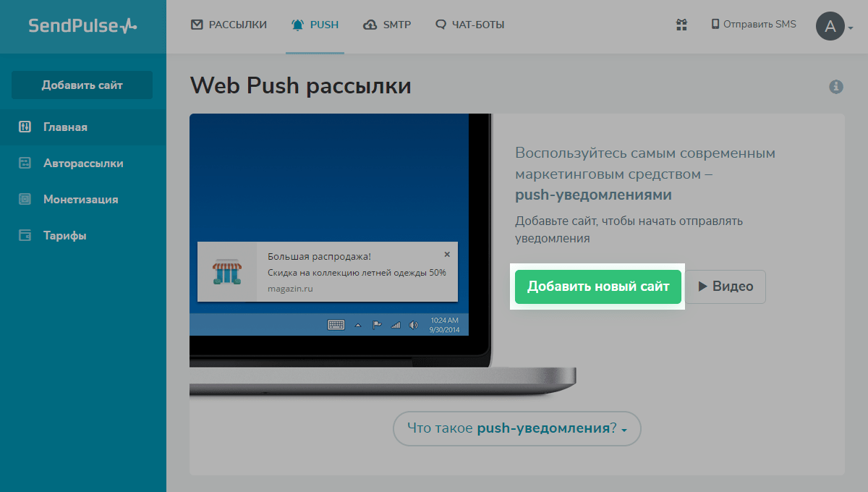This screenshot has height=492, width=868.
Task: Select the PUSH tab
Action: [x=315, y=25]
